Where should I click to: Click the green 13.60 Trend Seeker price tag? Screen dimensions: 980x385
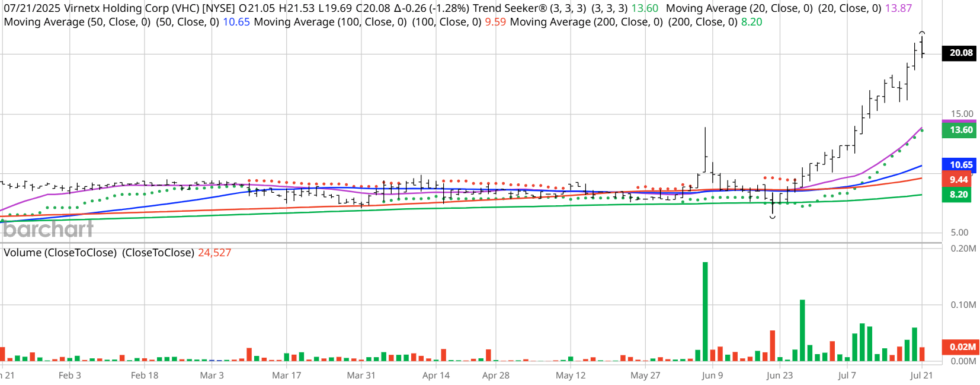point(959,130)
